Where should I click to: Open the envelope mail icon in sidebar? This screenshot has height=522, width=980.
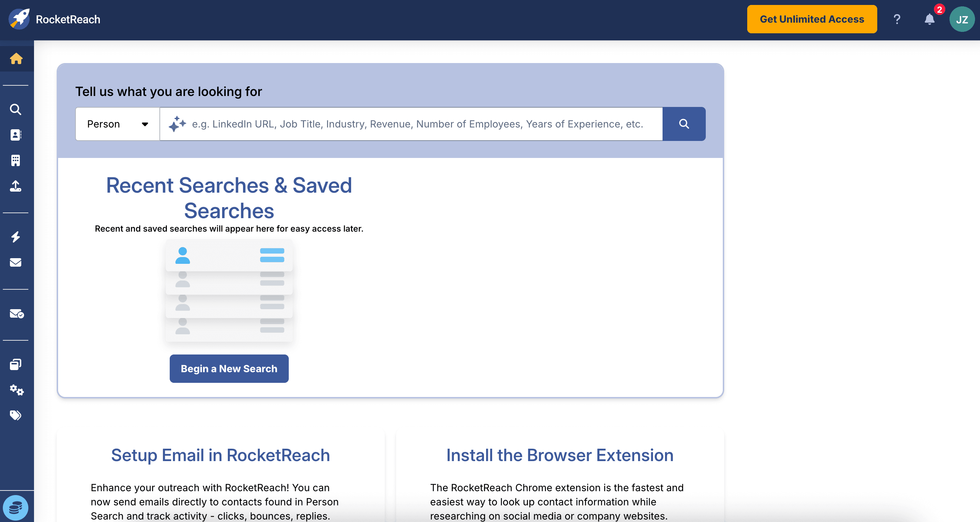coord(16,262)
